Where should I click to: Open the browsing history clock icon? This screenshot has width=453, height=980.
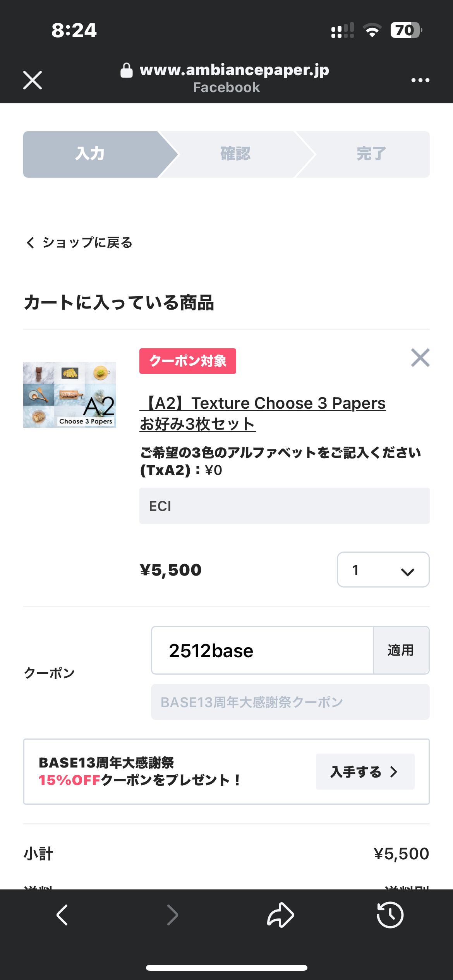pyautogui.click(x=390, y=915)
